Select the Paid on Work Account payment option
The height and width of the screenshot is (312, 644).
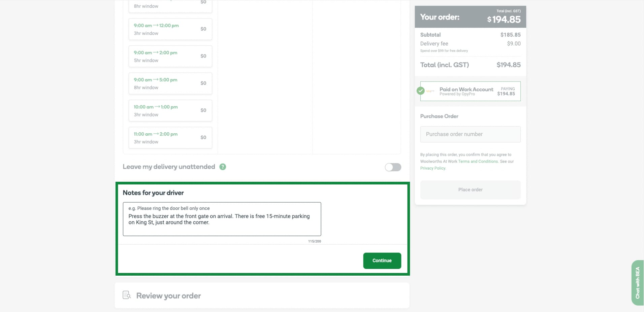pyautogui.click(x=470, y=91)
